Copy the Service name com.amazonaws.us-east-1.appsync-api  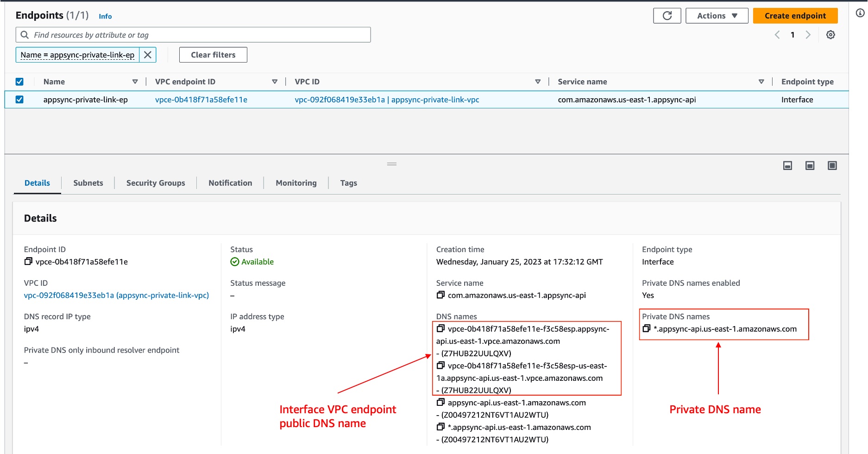[440, 295]
